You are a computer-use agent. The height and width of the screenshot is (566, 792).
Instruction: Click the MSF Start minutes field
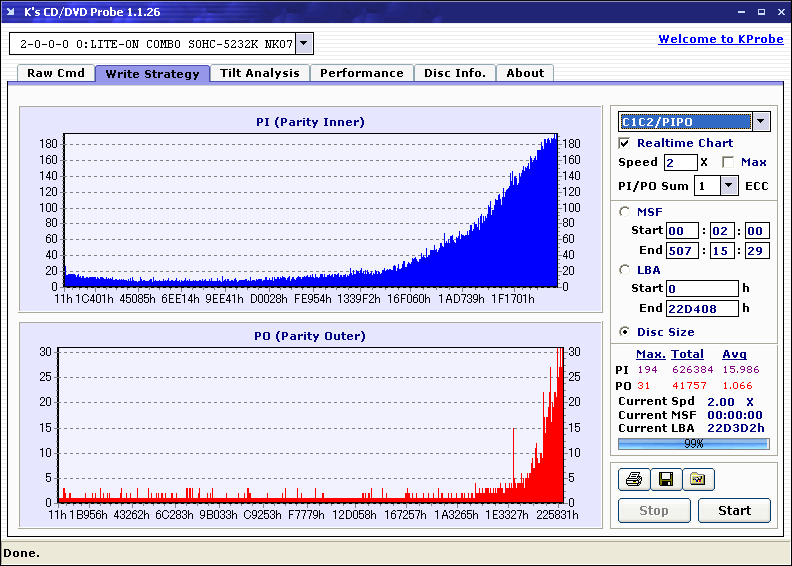pyautogui.click(x=682, y=231)
